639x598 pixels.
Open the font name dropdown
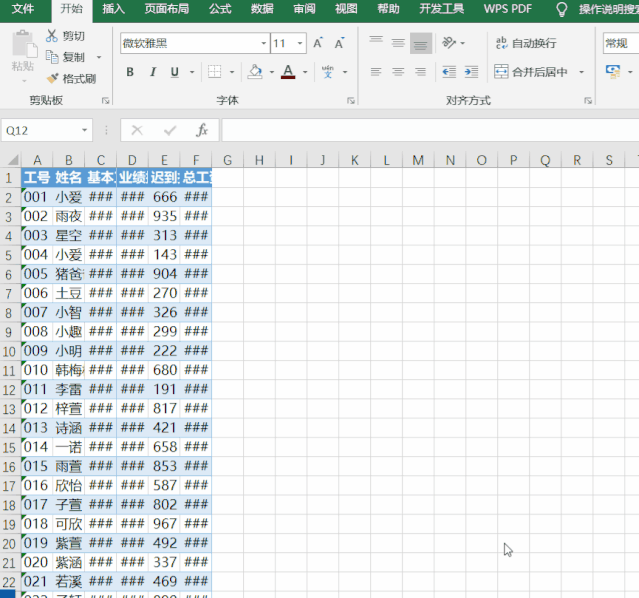click(x=264, y=43)
